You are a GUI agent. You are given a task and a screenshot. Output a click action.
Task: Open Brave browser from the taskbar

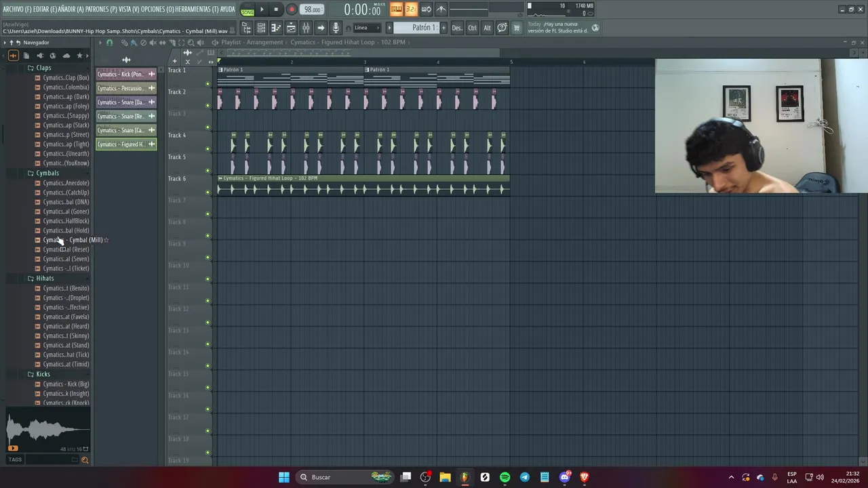585,477
